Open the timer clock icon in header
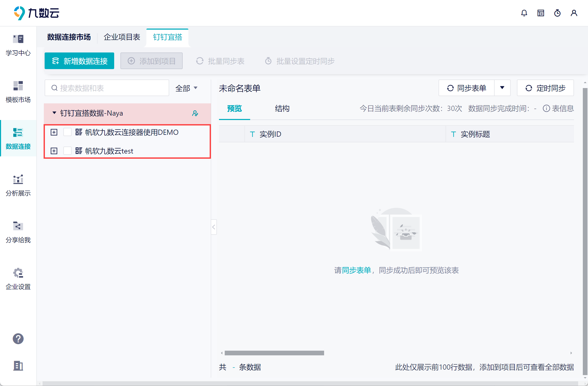 tap(557, 13)
